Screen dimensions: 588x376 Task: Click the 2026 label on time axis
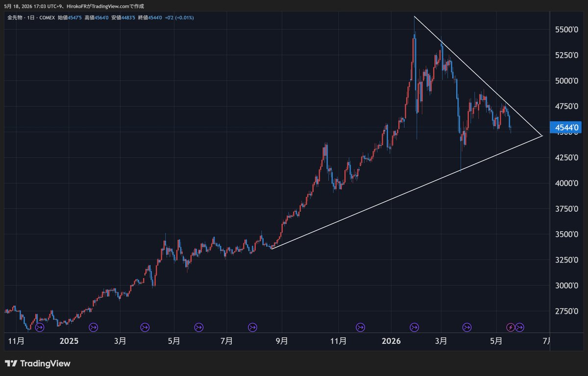point(392,341)
